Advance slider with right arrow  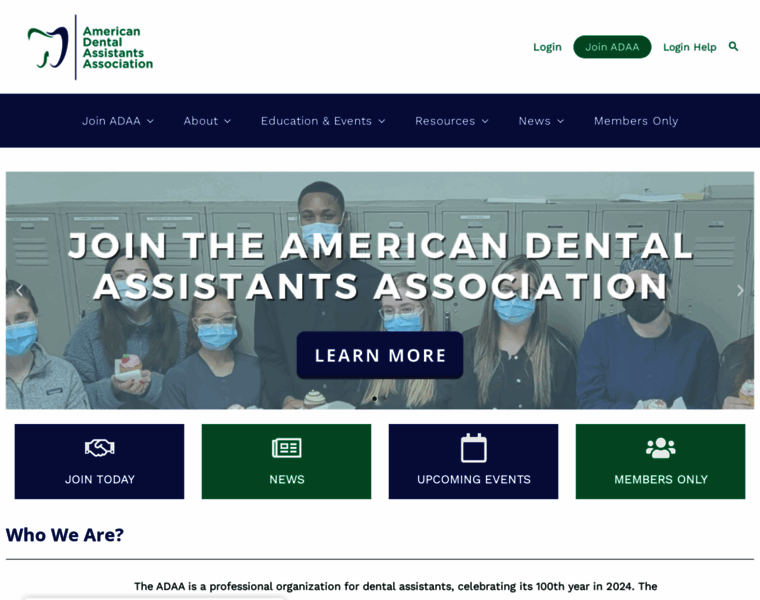pos(740,290)
